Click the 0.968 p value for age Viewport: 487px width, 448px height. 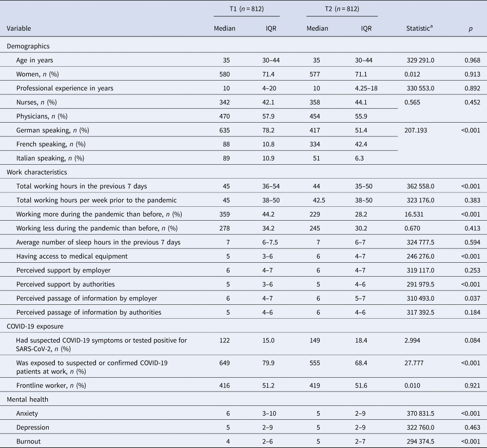pos(471,61)
